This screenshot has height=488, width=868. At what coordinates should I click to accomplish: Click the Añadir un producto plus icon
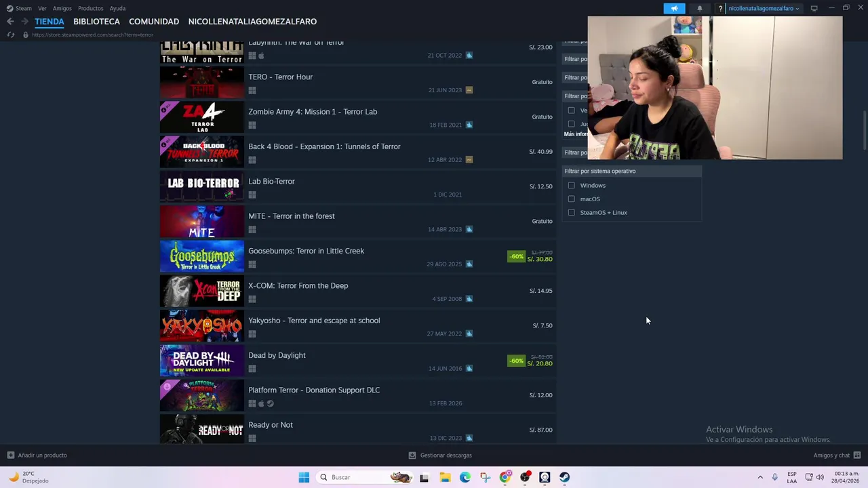click(11, 455)
